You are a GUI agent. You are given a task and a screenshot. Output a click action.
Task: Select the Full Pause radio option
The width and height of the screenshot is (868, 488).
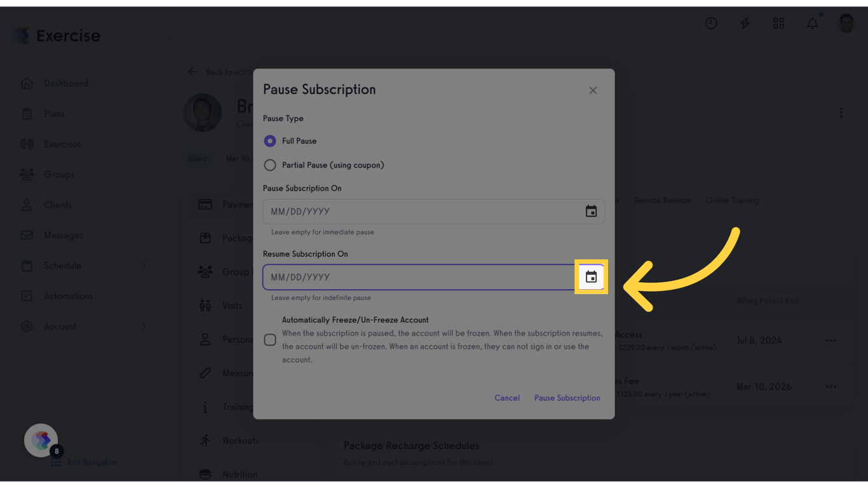(x=270, y=141)
